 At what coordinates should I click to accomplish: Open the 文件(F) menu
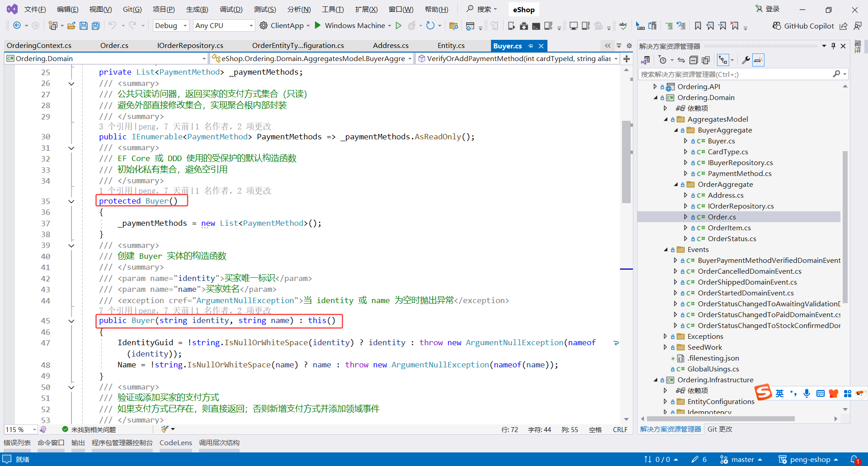point(35,10)
